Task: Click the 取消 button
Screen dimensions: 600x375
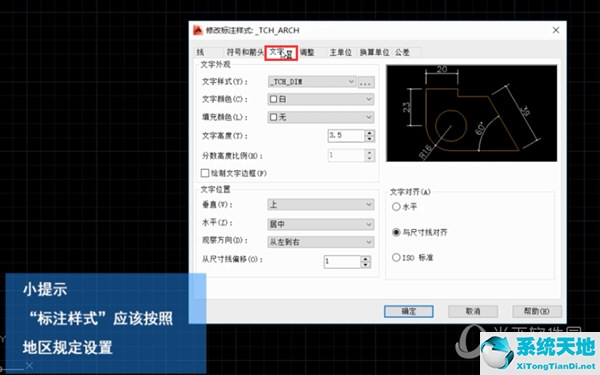Action: [473, 311]
